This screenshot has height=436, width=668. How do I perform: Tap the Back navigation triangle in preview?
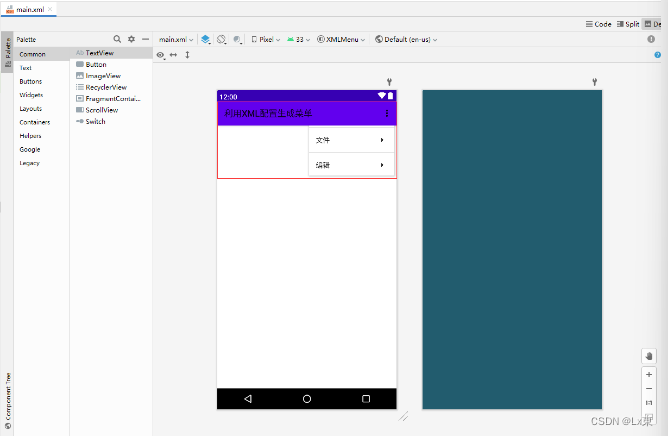coord(248,399)
